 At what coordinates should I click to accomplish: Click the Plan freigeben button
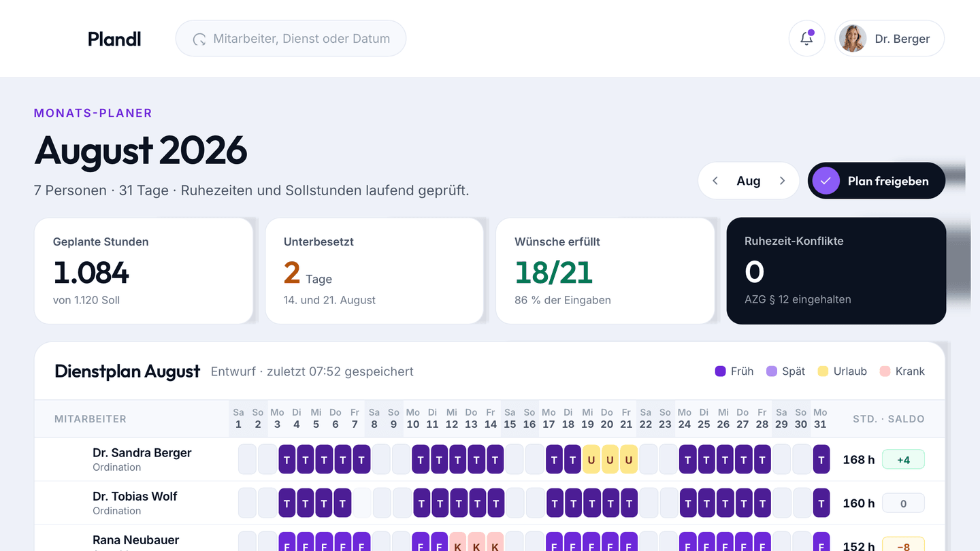pyautogui.click(x=877, y=181)
